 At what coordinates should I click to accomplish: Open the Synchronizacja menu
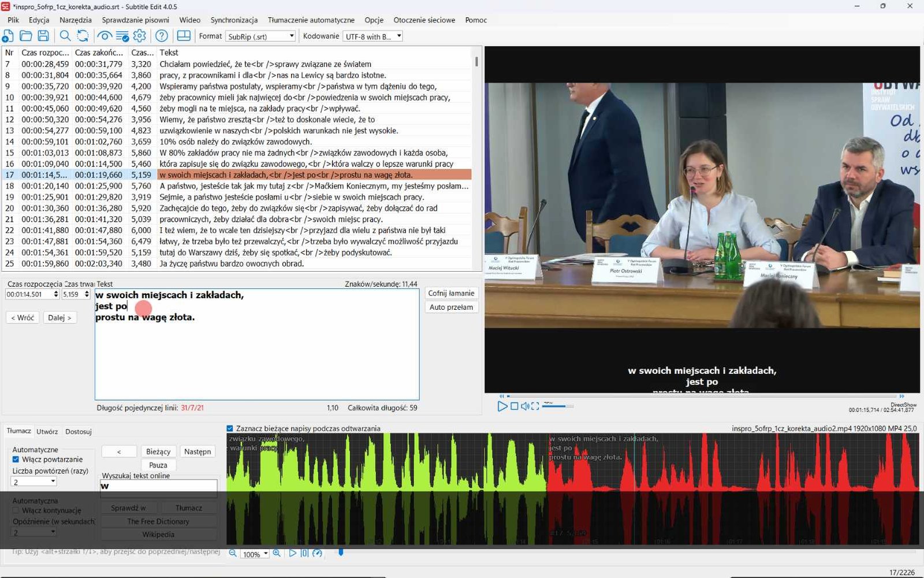234,20
